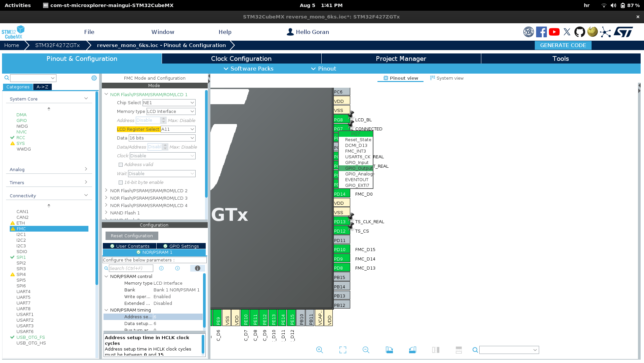
Task: Show parameter info panel button
Action: pyautogui.click(x=198, y=268)
